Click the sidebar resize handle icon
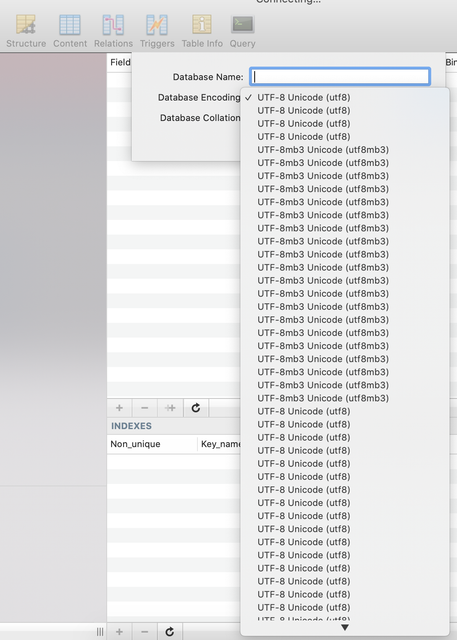 100,632
